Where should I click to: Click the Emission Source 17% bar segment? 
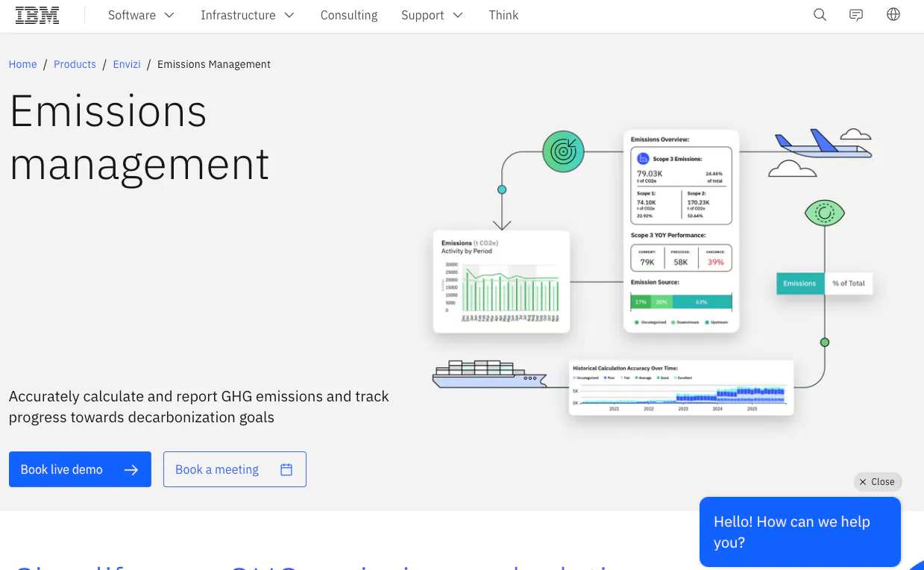641,302
